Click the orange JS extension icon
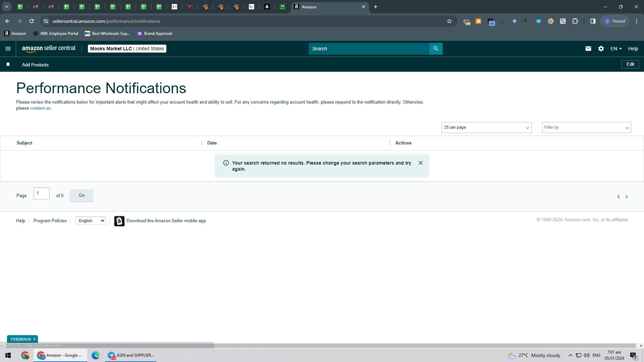The height and width of the screenshot is (362, 644). click(x=478, y=21)
